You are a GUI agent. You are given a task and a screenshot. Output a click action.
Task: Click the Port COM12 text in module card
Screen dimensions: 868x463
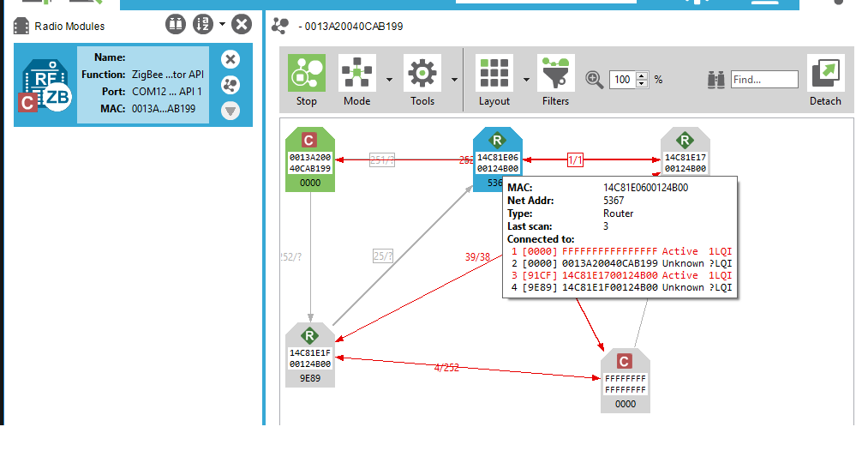166,92
